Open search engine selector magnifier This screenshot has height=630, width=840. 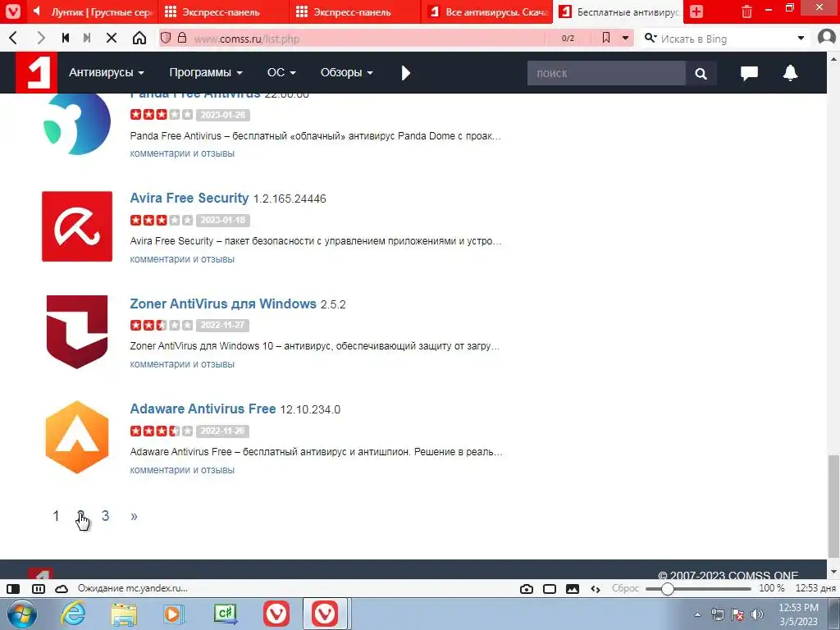[x=651, y=38]
